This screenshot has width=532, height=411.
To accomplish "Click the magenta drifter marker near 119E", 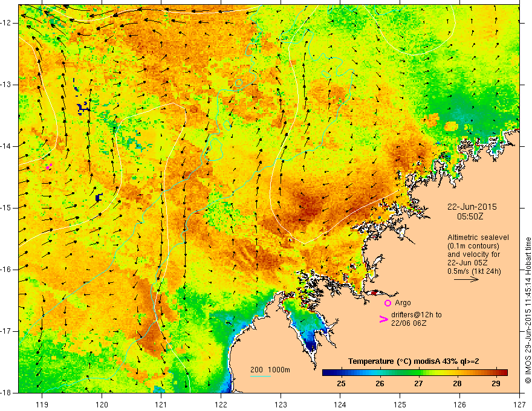I will (x=49, y=166).
